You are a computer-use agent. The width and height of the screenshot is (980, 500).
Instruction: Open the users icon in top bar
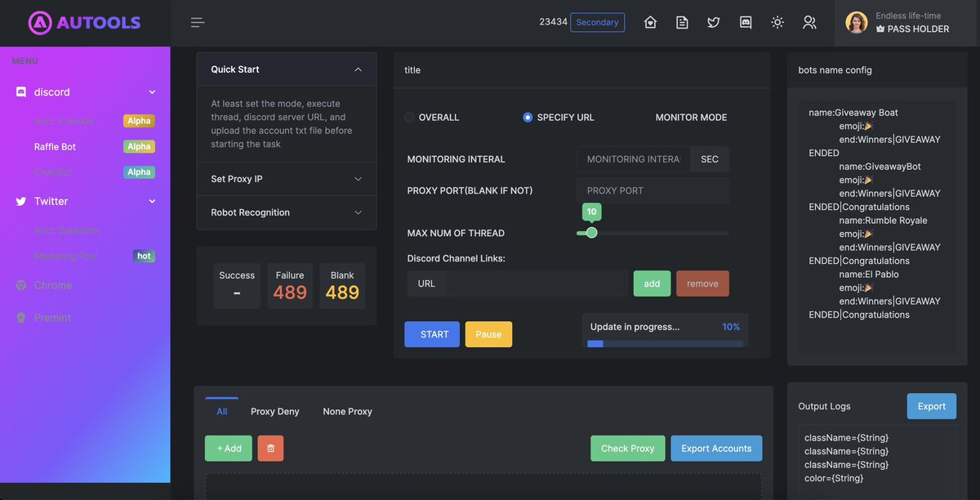point(809,23)
